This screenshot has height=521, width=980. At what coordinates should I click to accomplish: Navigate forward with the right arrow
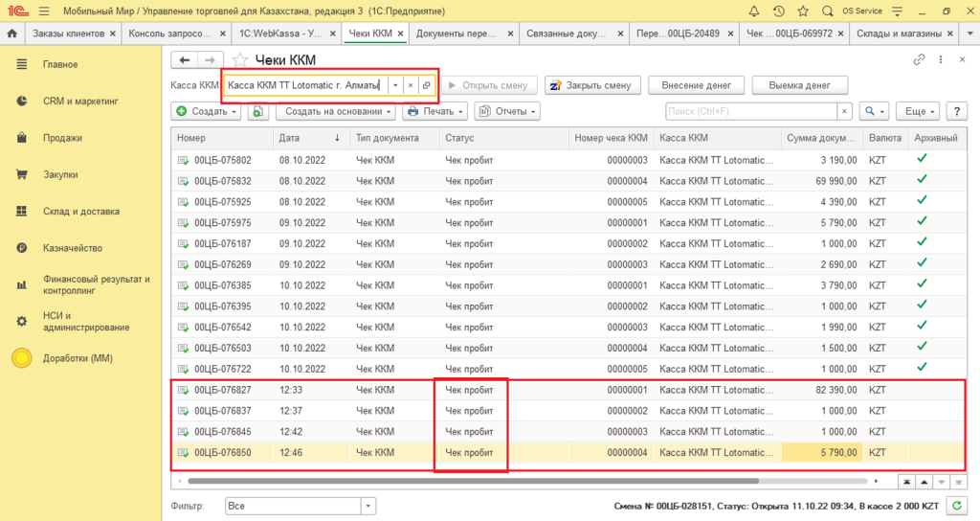point(210,60)
